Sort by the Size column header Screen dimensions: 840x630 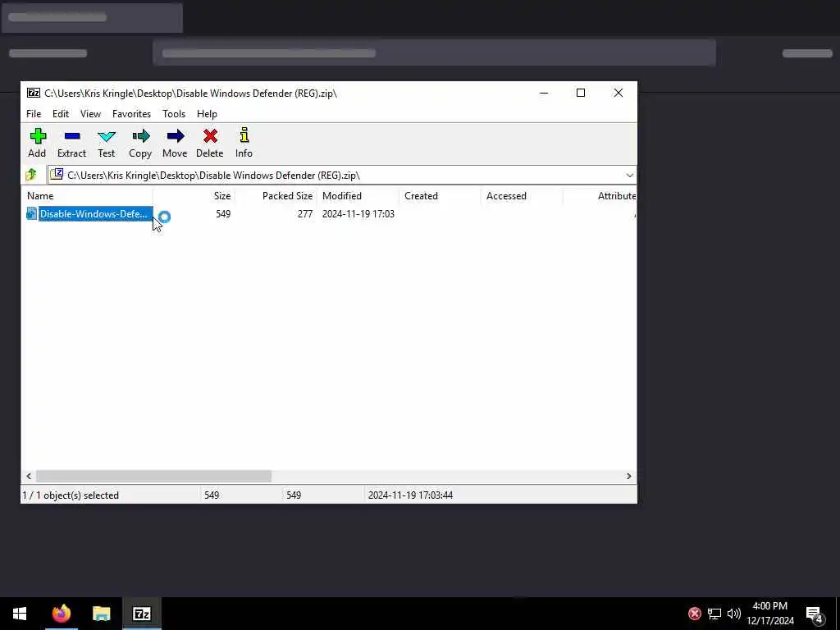click(194, 195)
